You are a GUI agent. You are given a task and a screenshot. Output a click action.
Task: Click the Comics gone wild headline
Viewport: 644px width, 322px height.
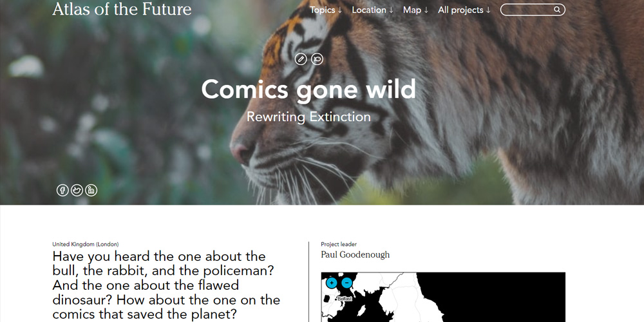[x=308, y=90]
